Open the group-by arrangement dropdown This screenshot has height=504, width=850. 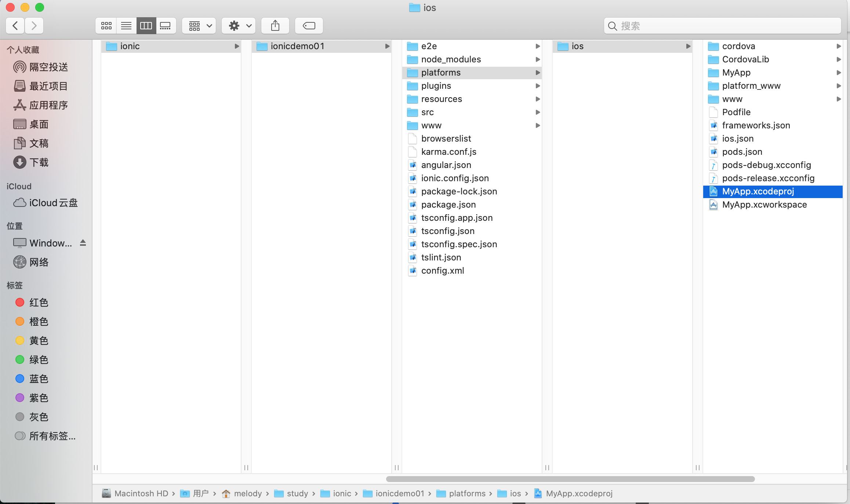coord(199,26)
